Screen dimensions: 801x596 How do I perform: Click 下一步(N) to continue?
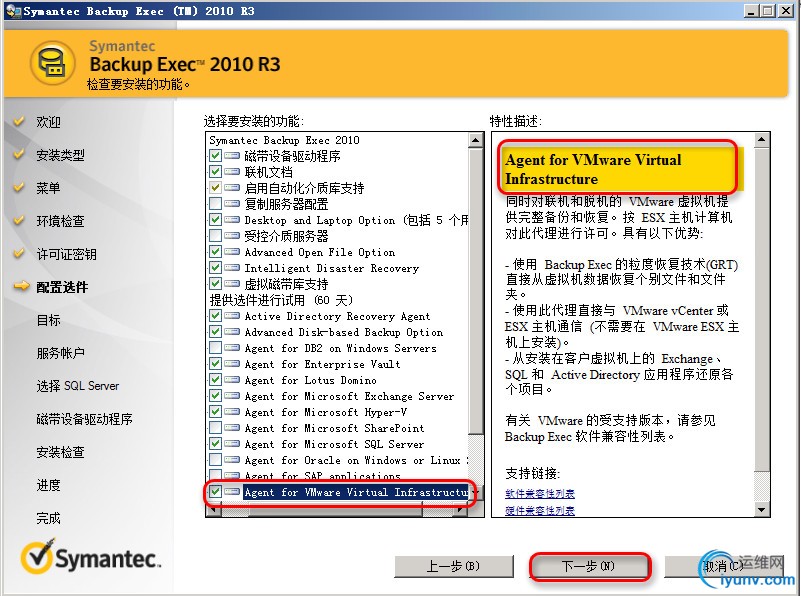coord(589,566)
